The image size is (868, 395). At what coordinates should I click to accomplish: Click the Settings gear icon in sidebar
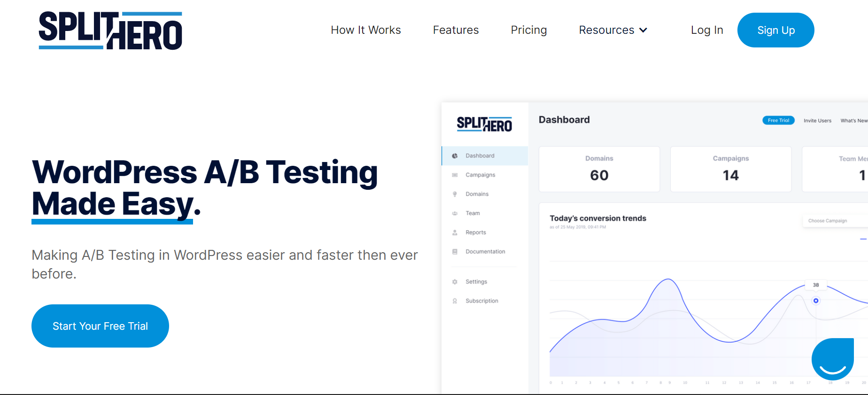click(455, 282)
